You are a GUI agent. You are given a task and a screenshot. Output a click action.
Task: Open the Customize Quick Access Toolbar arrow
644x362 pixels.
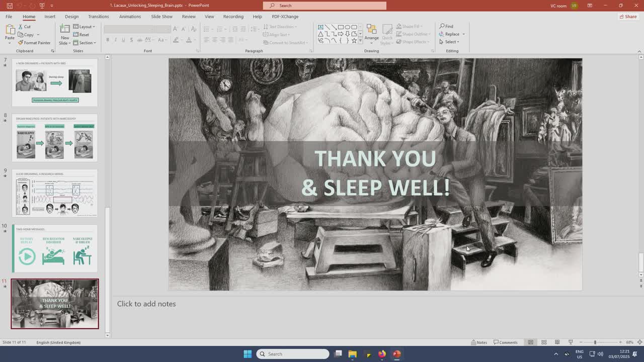pyautogui.click(x=52, y=6)
